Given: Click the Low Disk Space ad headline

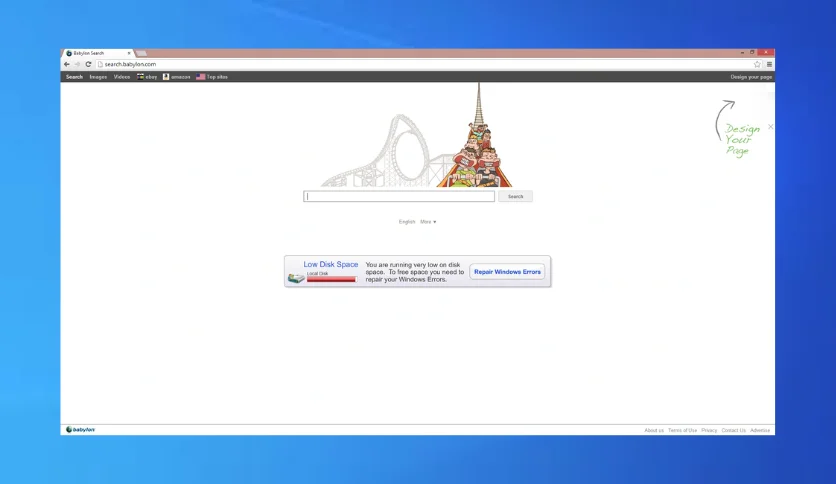Looking at the screenshot, I should [331, 264].
